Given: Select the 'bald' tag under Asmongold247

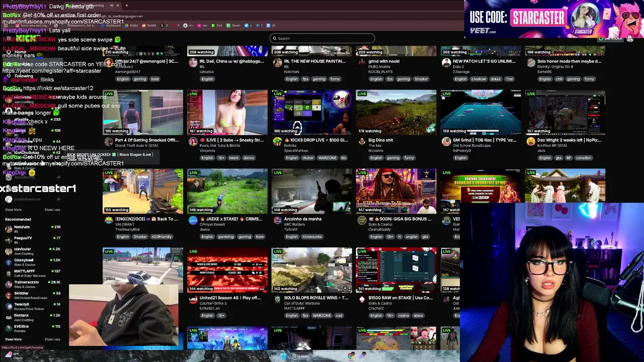Looking at the screenshot, I should tap(154, 79).
